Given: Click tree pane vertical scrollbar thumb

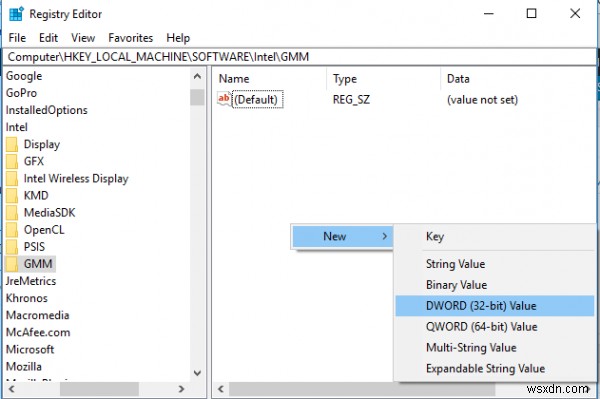Looking at the screenshot, I should [197, 97].
